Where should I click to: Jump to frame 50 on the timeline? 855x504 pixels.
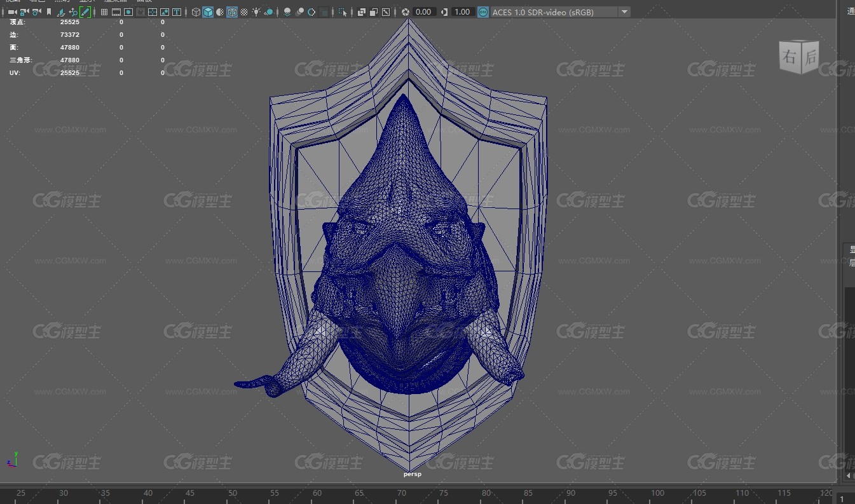pos(233,493)
